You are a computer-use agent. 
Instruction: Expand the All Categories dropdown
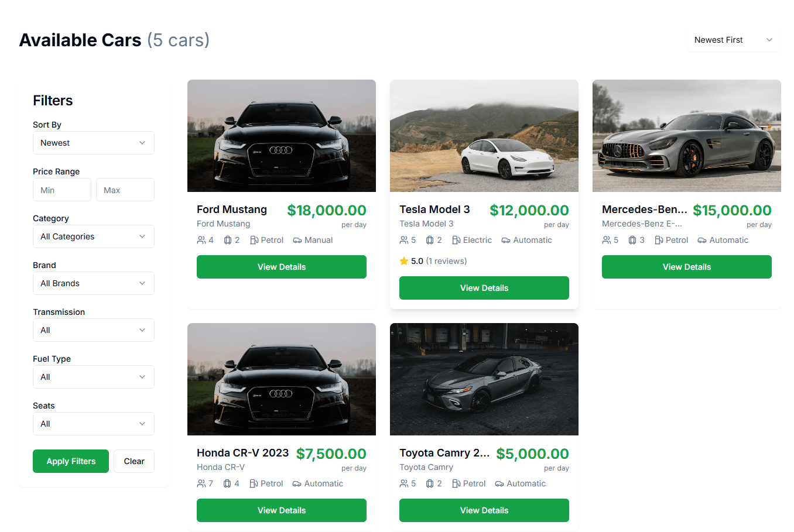93,236
